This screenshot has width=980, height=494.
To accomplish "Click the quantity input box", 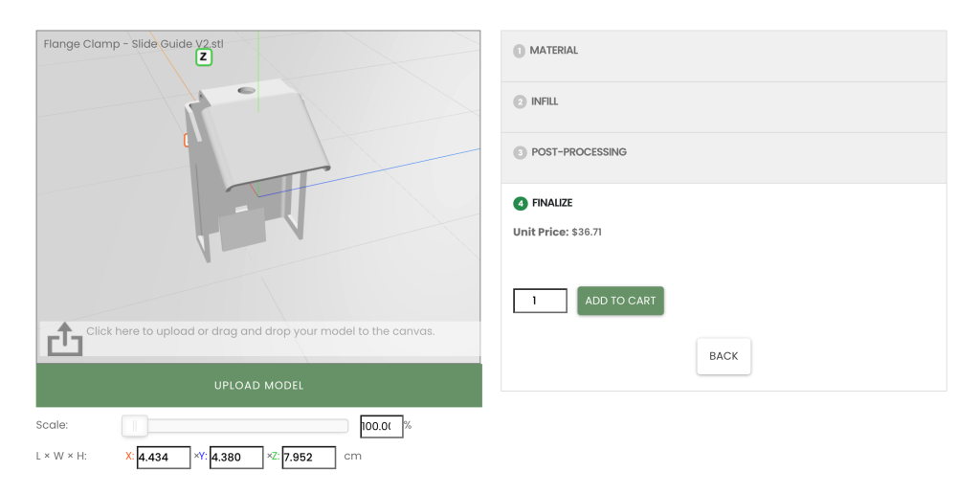I will [540, 301].
